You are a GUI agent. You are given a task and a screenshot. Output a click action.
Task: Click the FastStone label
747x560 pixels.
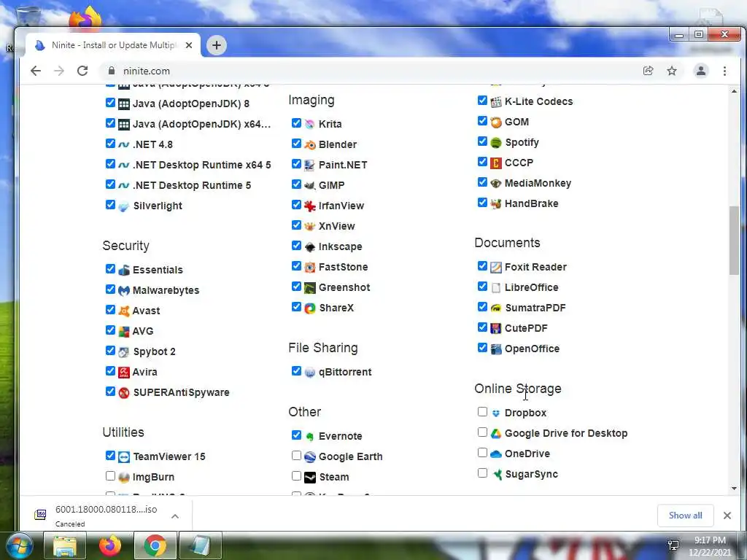[343, 267]
